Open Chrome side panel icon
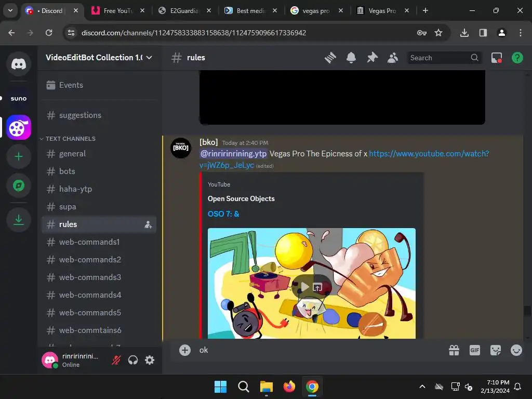 click(x=483, y=33)
